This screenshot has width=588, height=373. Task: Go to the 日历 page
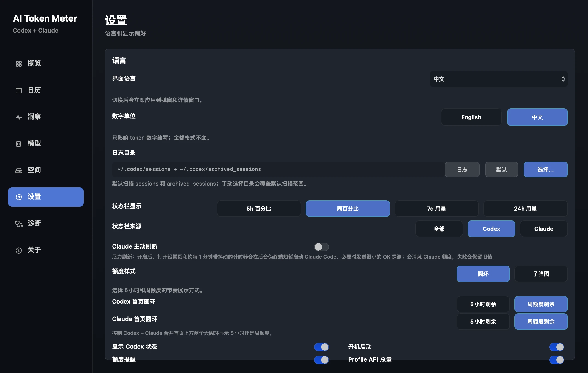[x=46, y=90]
